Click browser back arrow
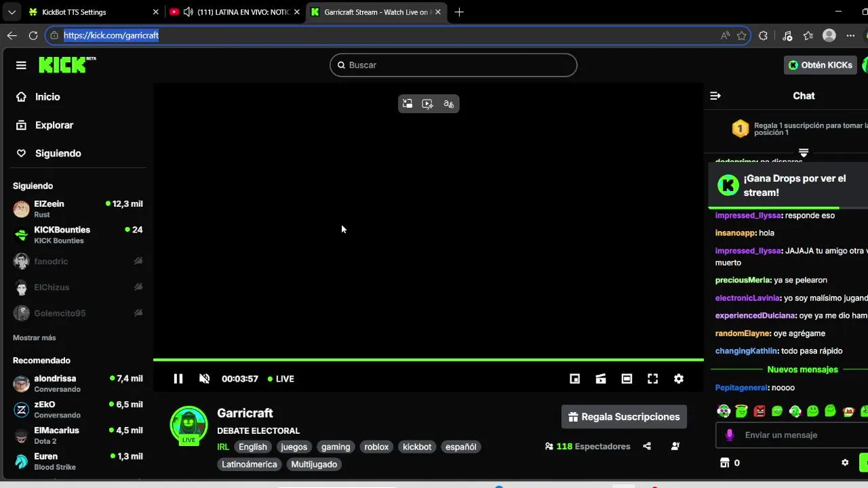 pyautogui.click(x=12, y=35)
